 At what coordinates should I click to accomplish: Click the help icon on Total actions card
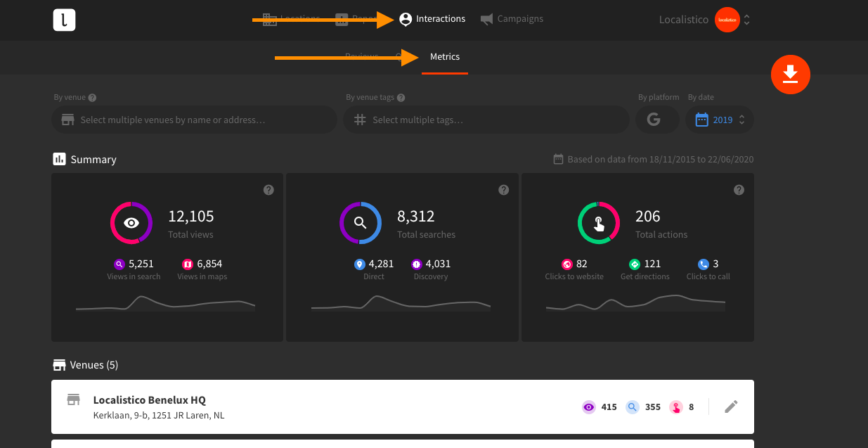click(739, 190)
